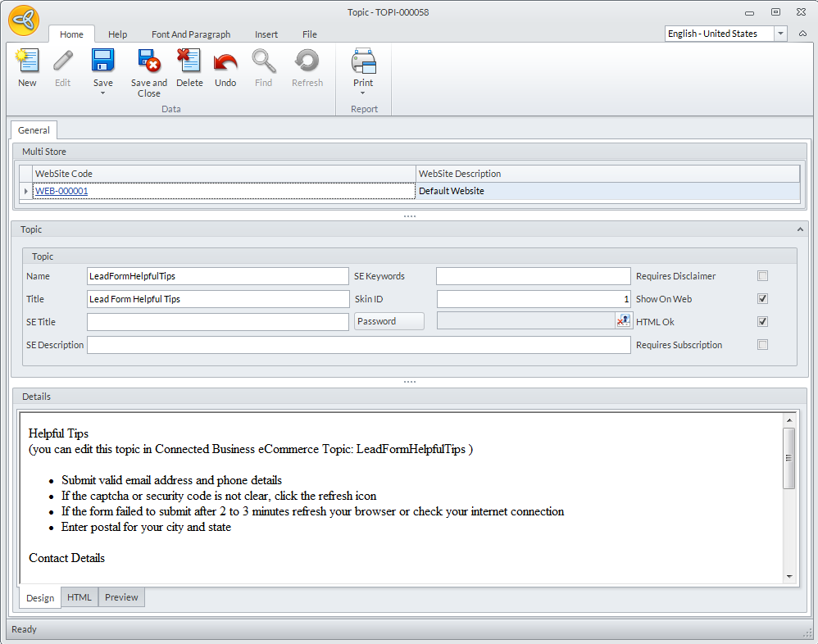Viewport: 818px width, 644px height.
Task: Click the Save icon in ribbon
Action: [102, 61]
